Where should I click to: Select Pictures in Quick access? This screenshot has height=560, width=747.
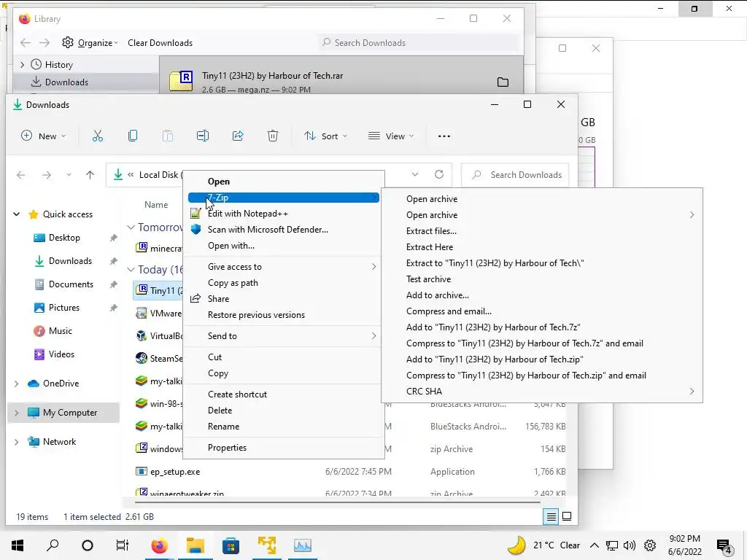point(64,308)
